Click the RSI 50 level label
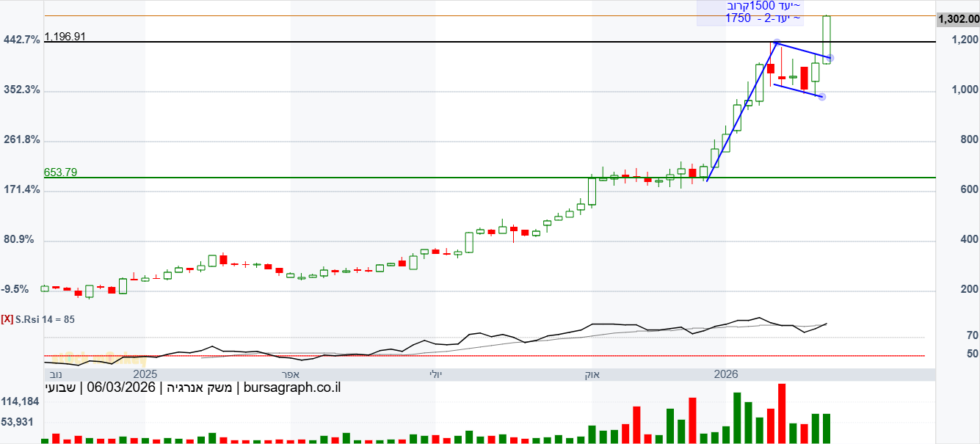The width and height of the screenshot is (980, 444). point(972,354)
